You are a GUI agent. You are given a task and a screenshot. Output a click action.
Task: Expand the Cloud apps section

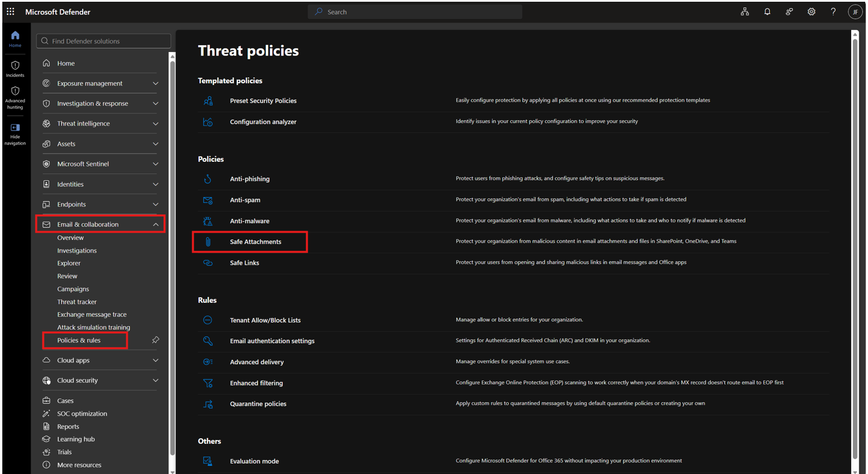pos(156,361)
